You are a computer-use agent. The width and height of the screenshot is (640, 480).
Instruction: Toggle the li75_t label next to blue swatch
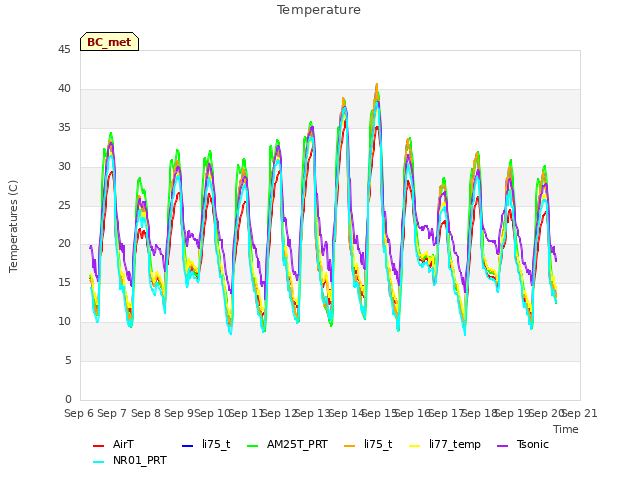coord(216,444)
